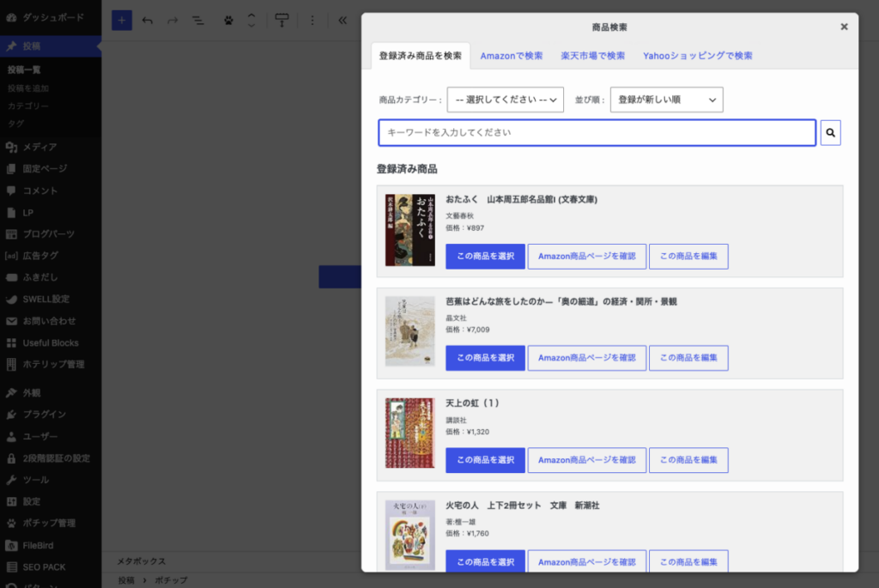
Task: Open 2段階認証の設定 in the sidebar
Action: pyautogui.click(x=51, y=458)
